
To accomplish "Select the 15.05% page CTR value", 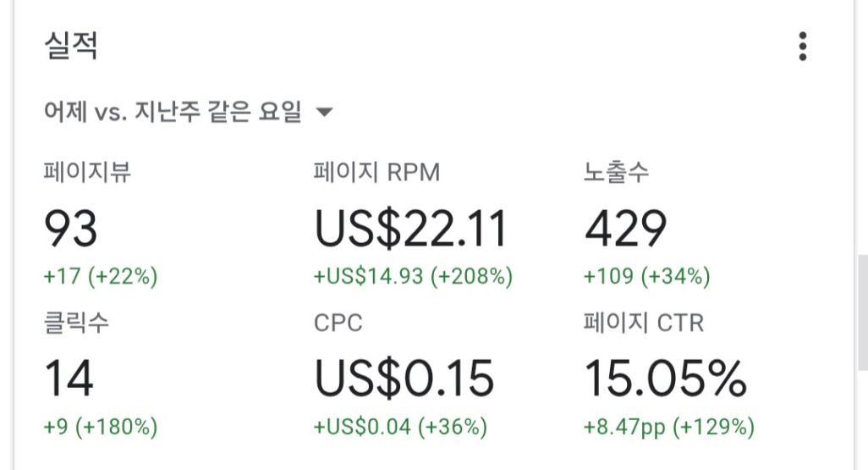I will tap(665, 379).
